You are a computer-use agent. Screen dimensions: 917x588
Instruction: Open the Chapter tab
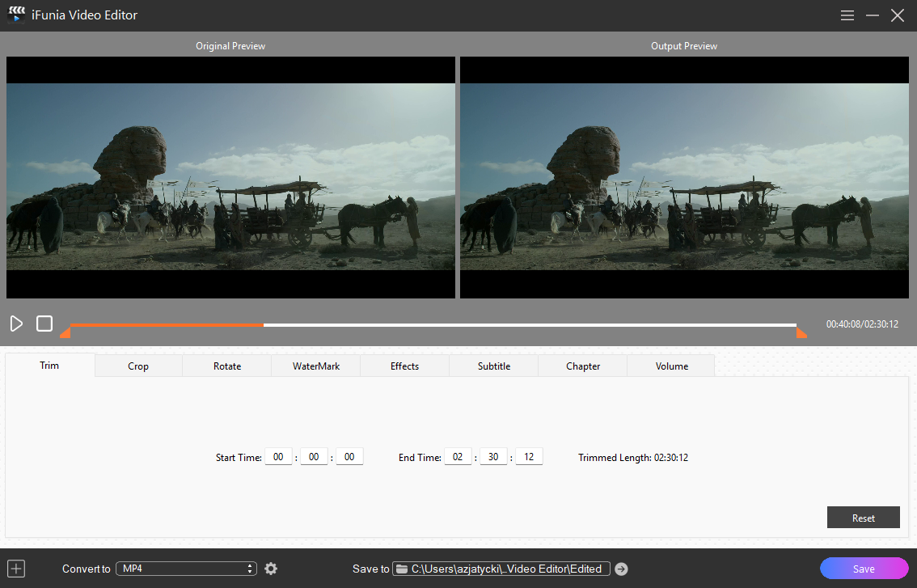(582, 366)
